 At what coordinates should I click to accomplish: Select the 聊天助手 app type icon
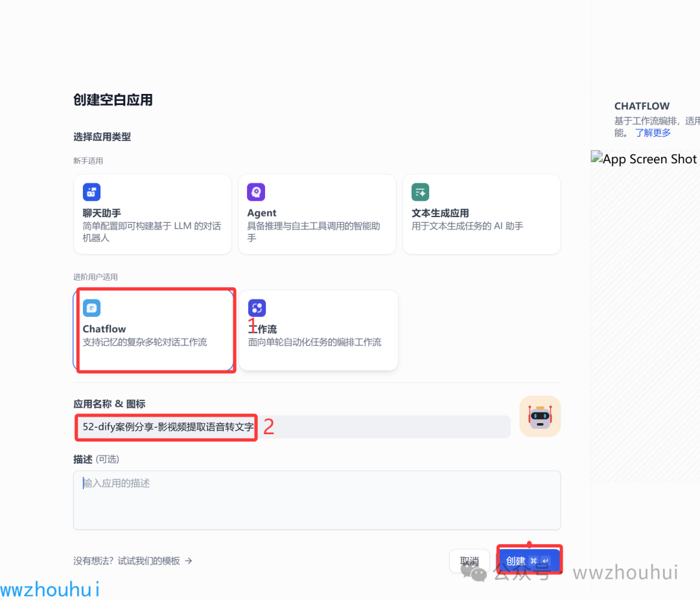(x=91, y=192)
